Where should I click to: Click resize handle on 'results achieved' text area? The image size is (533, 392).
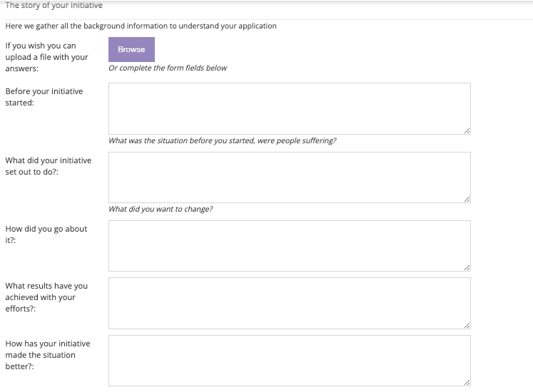pos(467,326)
